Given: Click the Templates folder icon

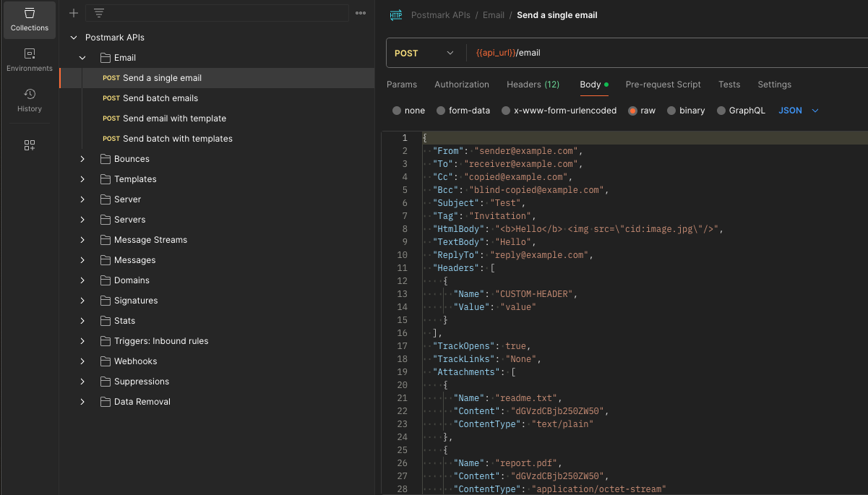Looking at the screenshot, I should [105, 179].
